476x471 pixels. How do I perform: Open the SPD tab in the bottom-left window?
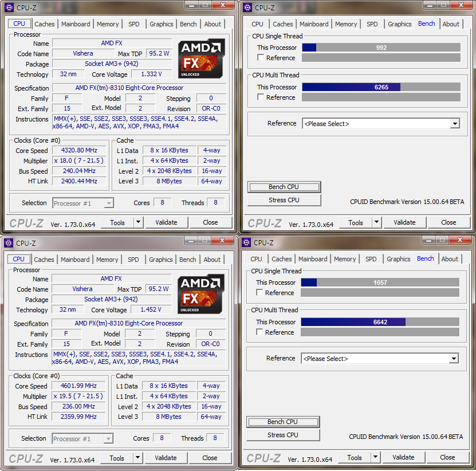(x=133, y=259)
